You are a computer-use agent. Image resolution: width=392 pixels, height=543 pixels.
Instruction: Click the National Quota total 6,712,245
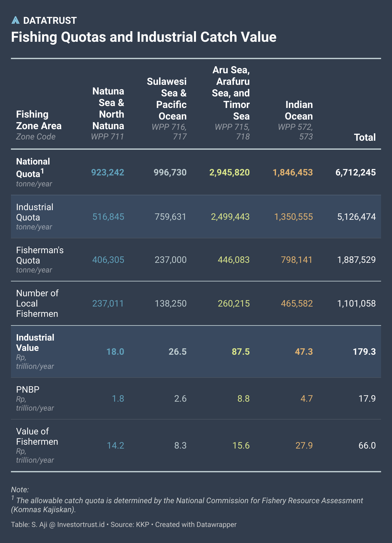coord(355,173)
